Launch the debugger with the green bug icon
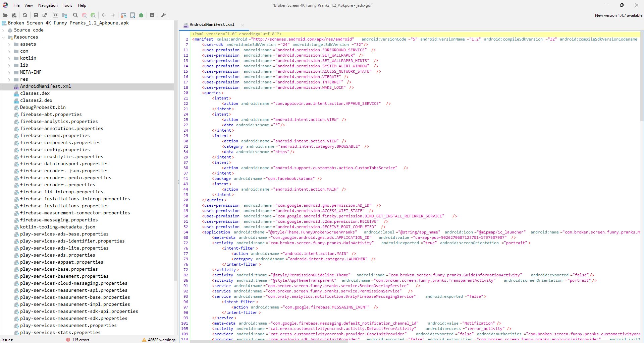This screenshot has height=343, width=644. (141, 15)
